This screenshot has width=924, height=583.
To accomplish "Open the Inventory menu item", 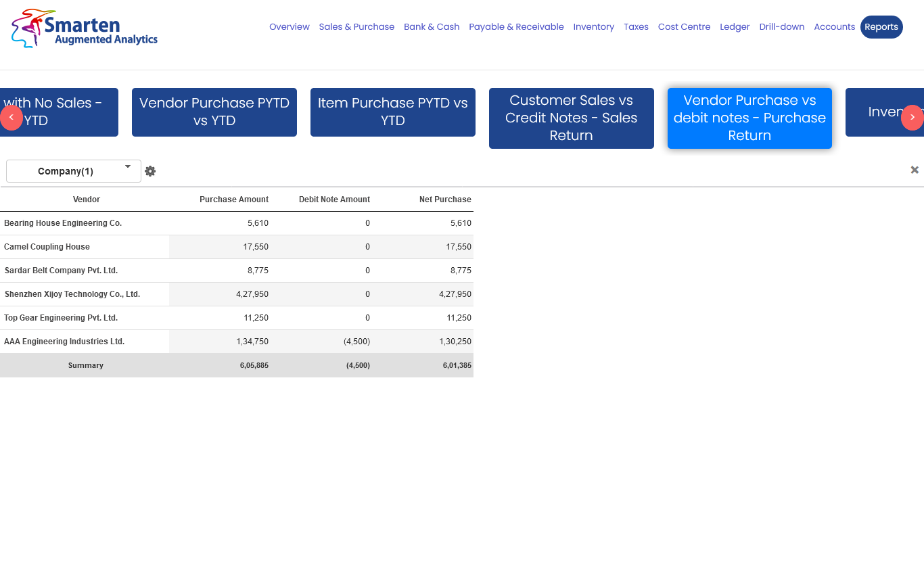I will (x=594, y=27).
